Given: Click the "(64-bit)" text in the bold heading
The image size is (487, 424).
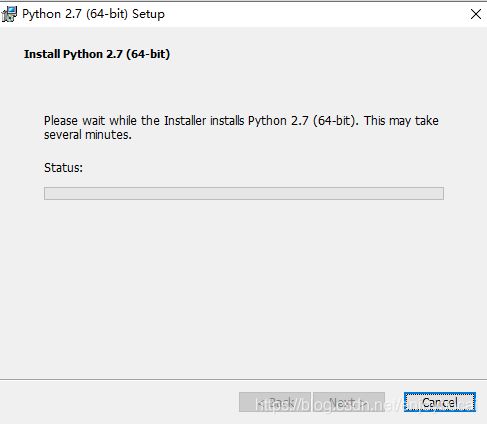Looking at the screenshot, I should tap(148, 54).
